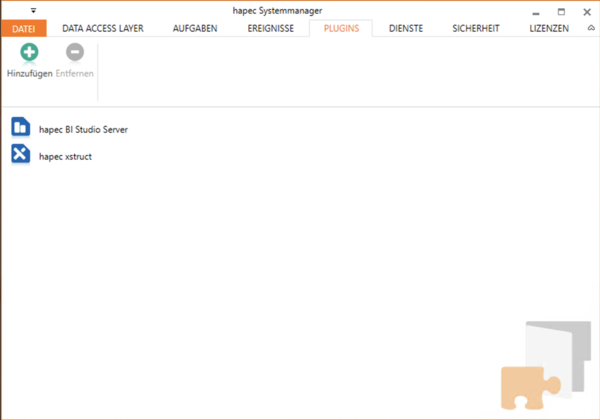Screen dimensions: 600x420
Task: Minimize the hapec Systemmanager window
Action: pos(536,12)
